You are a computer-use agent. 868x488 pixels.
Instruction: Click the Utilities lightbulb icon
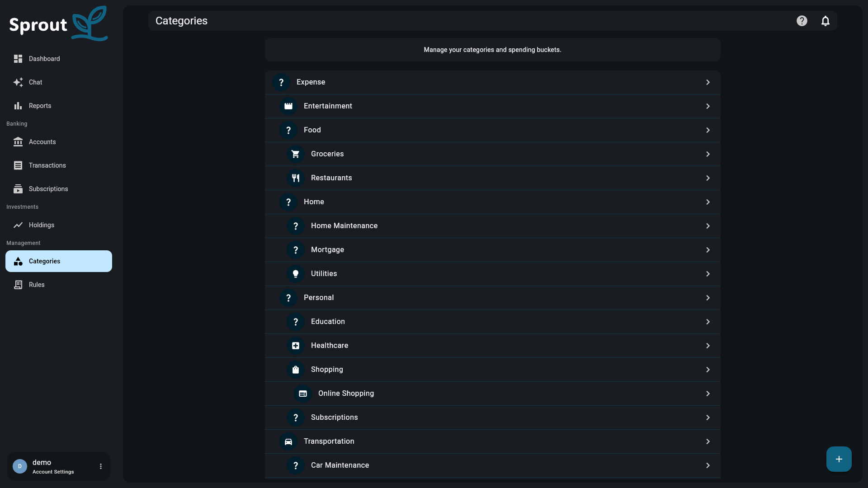click(296, 274)
